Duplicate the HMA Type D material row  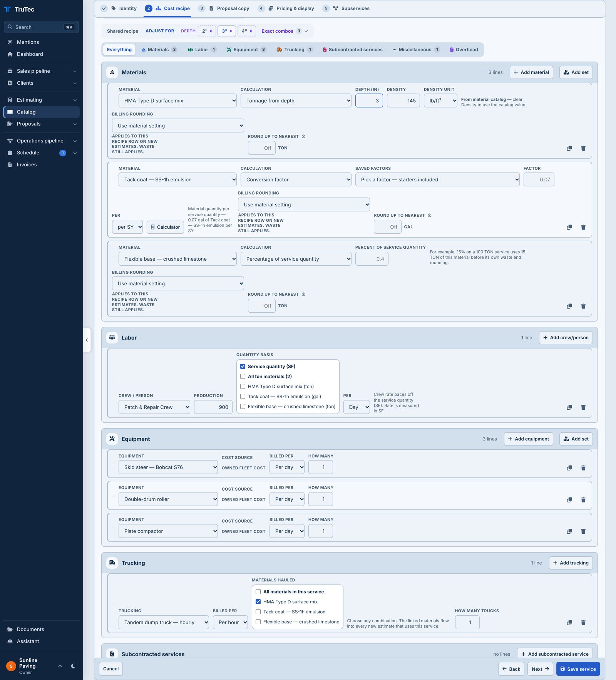(x=569, y=148)
